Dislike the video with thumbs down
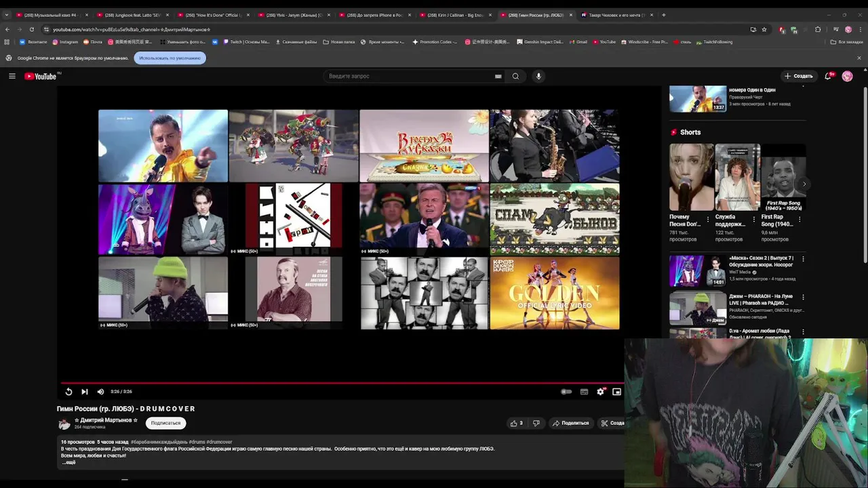This screenshot has width=868, height=488. pyautogui.click(x=536, y=423)
